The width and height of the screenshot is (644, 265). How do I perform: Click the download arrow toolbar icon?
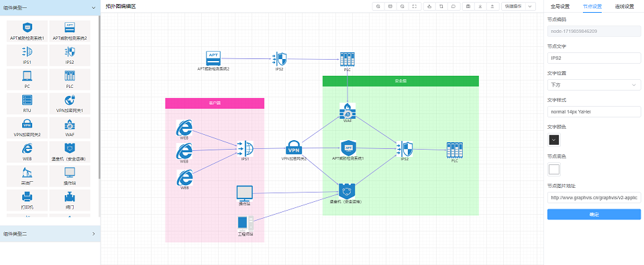[480, 6]
